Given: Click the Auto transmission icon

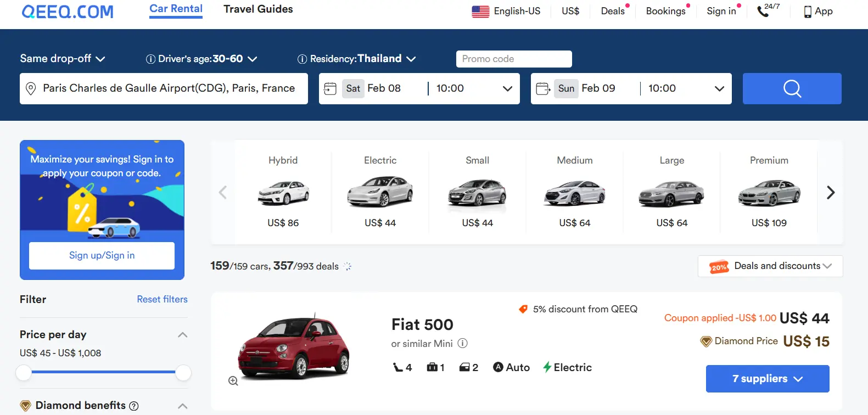Looking at the screenshot, I should click(x=498, y=367).
